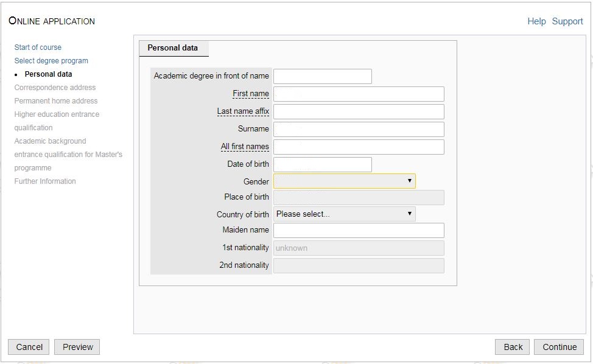593x364 pixels.
Task: Click the Help link
Action: tap(536, 21)
